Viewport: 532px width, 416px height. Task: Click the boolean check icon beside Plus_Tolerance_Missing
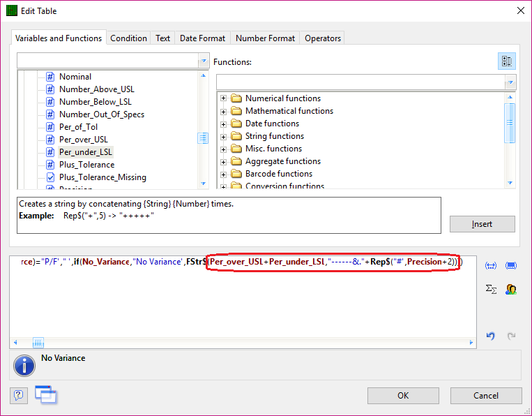point(50,177)
